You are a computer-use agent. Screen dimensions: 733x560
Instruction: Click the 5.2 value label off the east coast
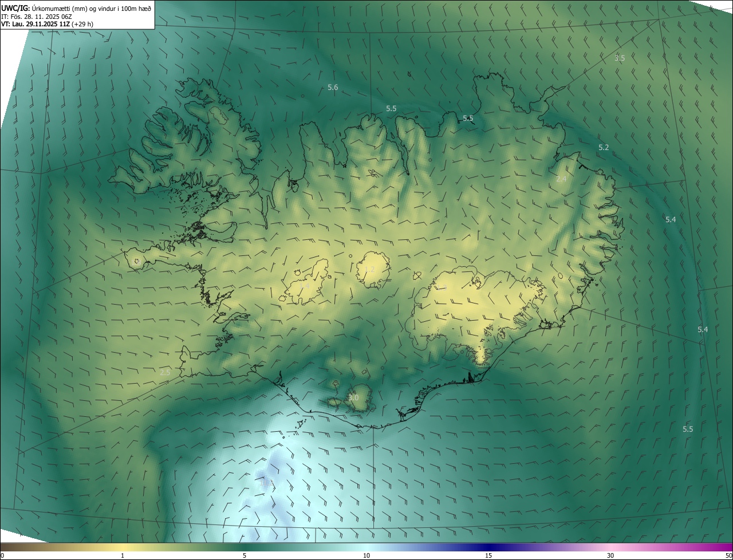[604, 148]
